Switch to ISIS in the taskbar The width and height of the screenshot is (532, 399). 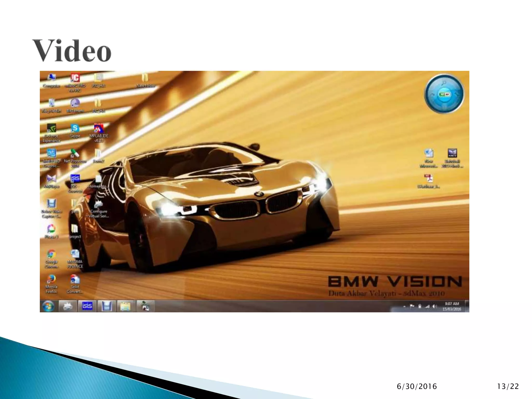(x=87, y=306)
